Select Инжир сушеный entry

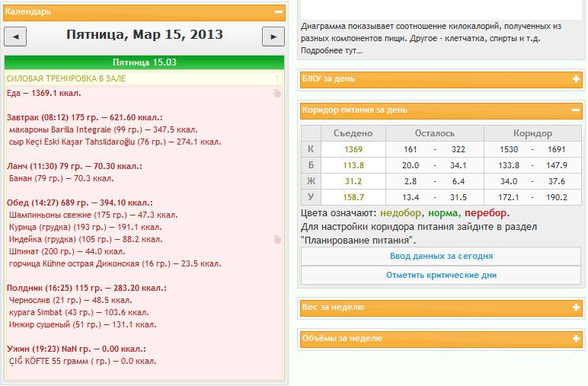(x=82, y=324)
